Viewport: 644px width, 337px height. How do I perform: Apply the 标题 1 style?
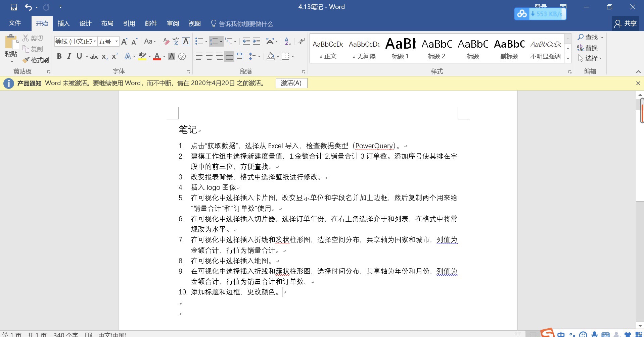[x=400, y=48]
